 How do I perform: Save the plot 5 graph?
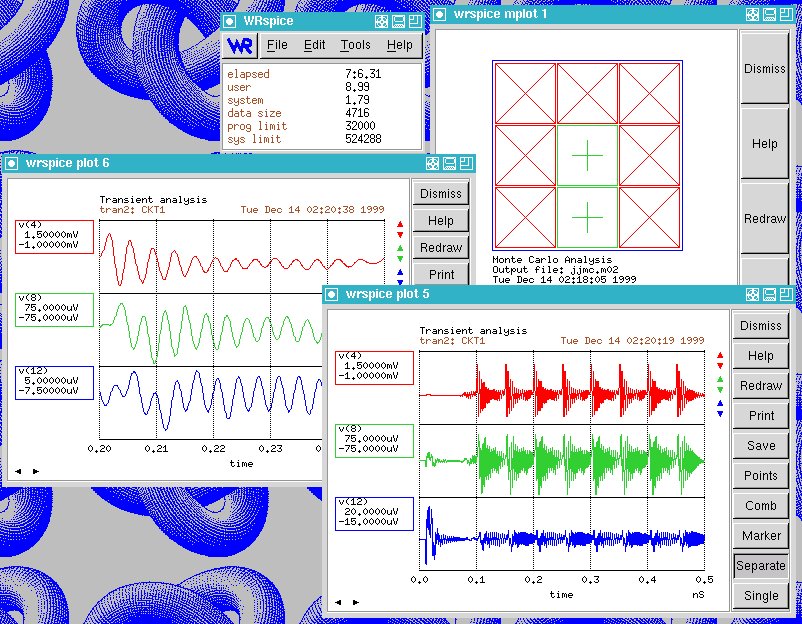(x=761, y=445)
